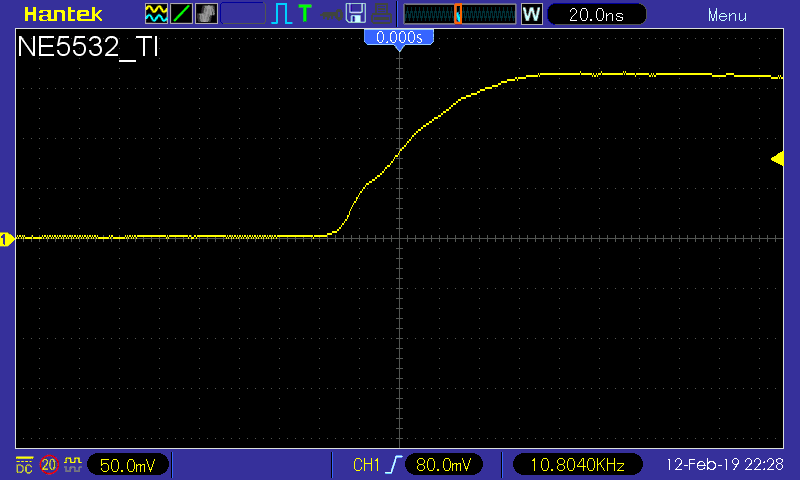
Task: Click the Hantek logo
Action: coord(63,14)
